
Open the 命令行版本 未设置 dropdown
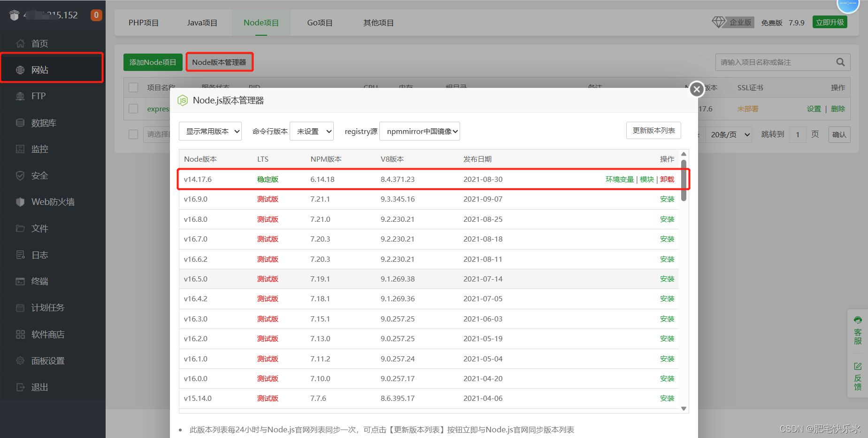(x=312, y=131)
